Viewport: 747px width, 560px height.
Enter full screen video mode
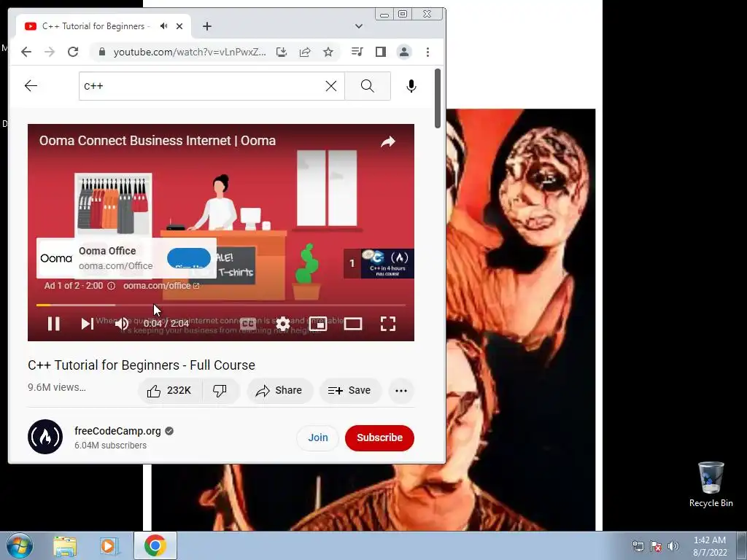(x=388, y=324)
